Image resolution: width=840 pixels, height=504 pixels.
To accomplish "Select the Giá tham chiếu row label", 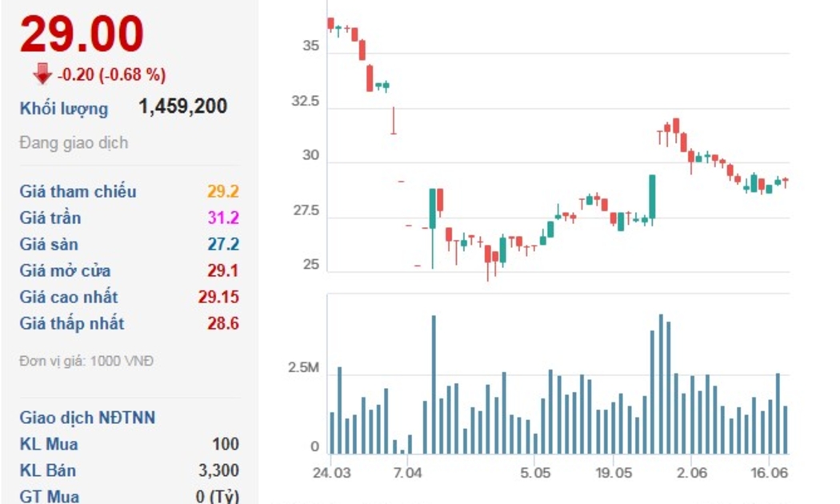I will click(78, 191).
